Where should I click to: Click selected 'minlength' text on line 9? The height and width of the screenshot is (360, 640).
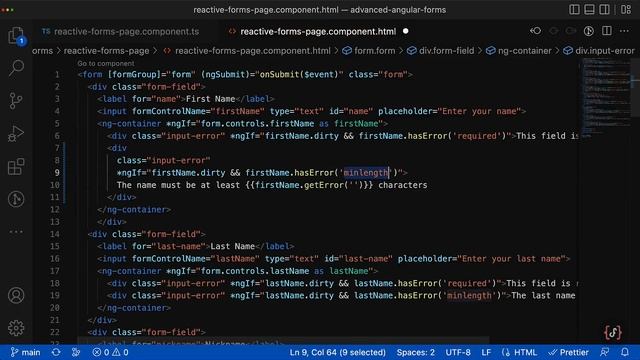click(366, 173)
